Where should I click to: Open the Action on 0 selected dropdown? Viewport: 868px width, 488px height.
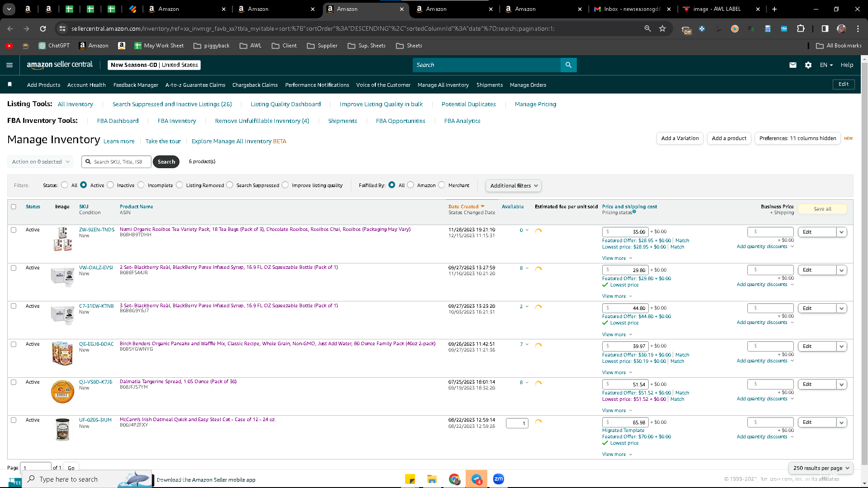40,162
